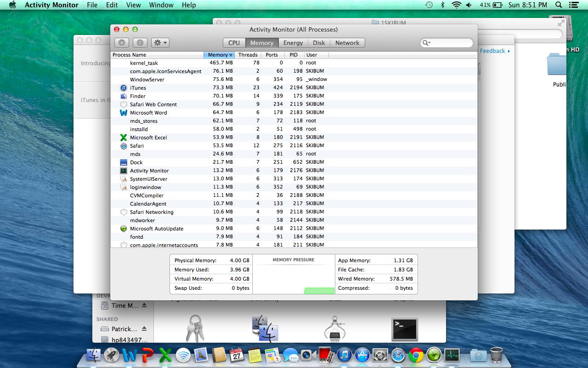
Task: Select the Dock process icon
Action: click(124, 162)
